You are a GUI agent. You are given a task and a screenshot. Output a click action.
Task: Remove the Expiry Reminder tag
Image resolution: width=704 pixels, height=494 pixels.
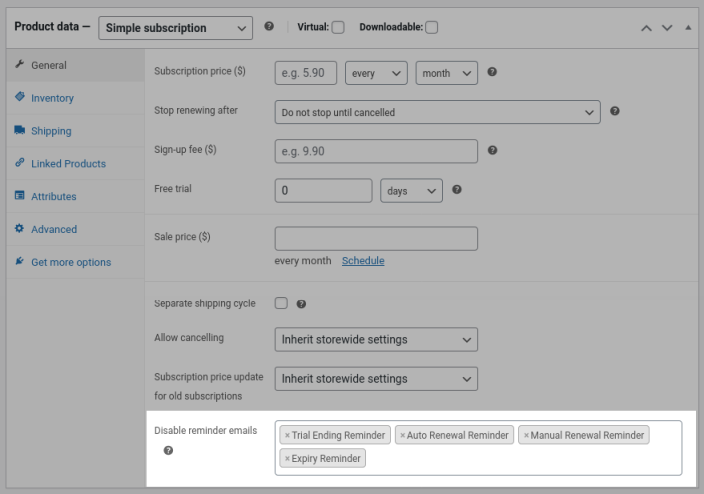[x=287, y=459]
